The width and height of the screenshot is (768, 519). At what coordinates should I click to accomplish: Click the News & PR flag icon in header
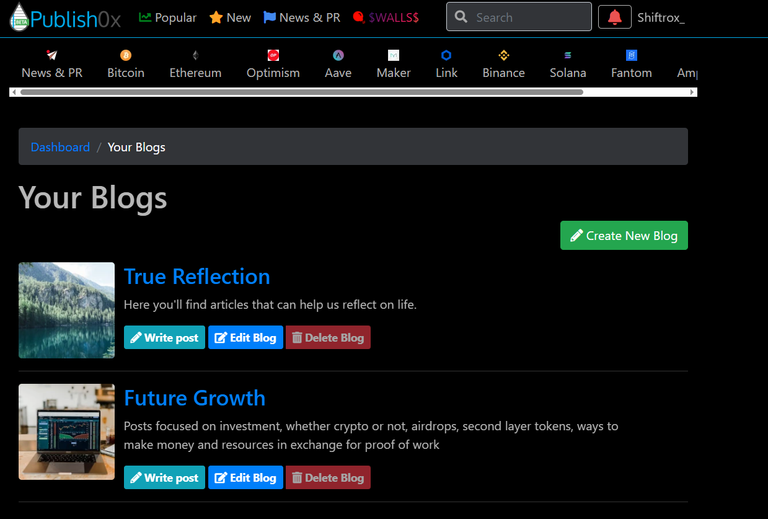(269, 17)
